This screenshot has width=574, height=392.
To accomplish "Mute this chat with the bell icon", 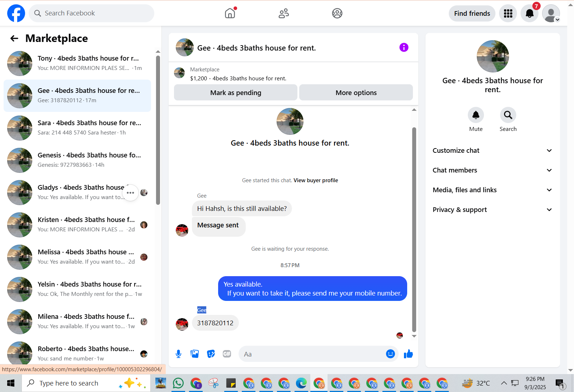I will point(476,115).
